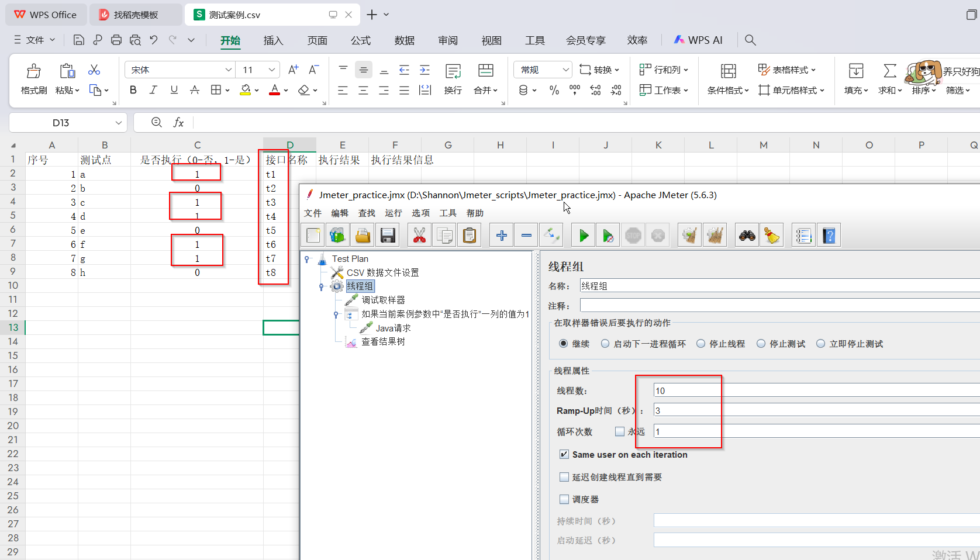Click the Increase font size icon

click(x=294, y=70)
